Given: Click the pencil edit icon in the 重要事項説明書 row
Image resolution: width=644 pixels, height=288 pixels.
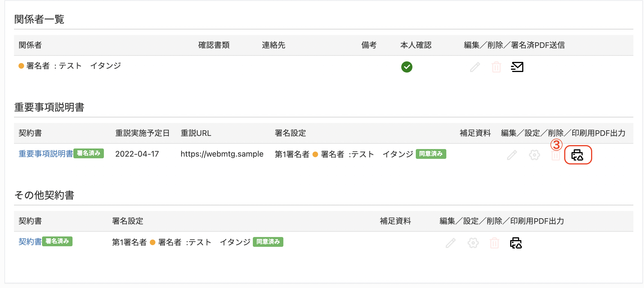Looking at the screenshot, I should (512, 155).
